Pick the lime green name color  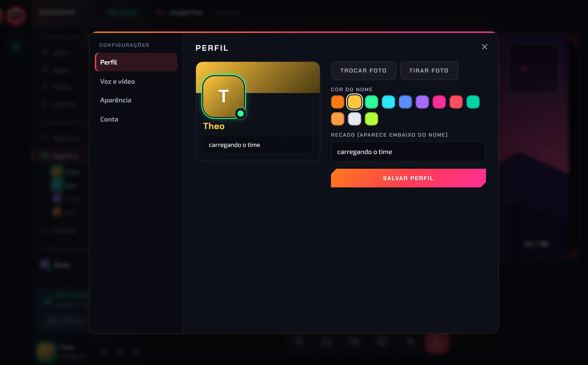[372, 119]
